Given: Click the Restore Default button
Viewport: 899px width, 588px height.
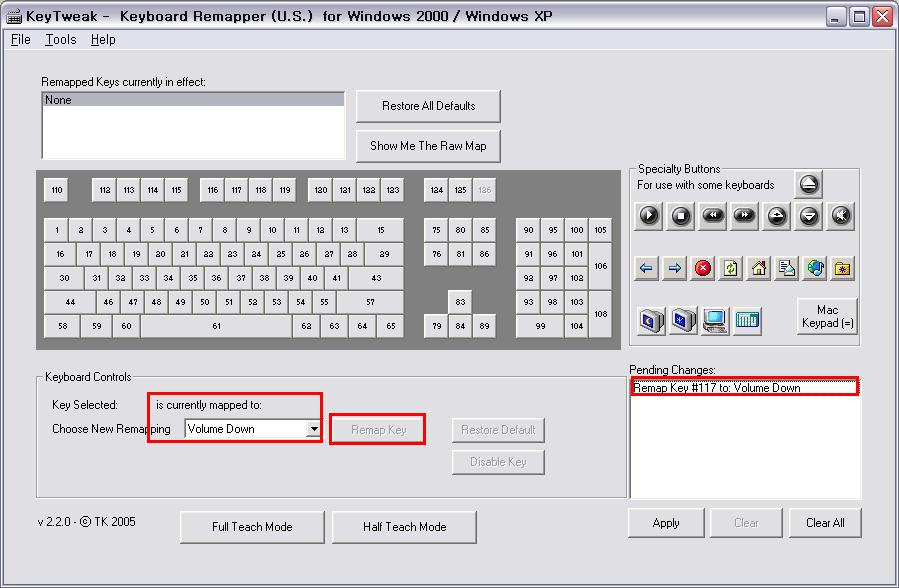Looking at the screenshot, I should pyautogui.click(x=498, y=430).
